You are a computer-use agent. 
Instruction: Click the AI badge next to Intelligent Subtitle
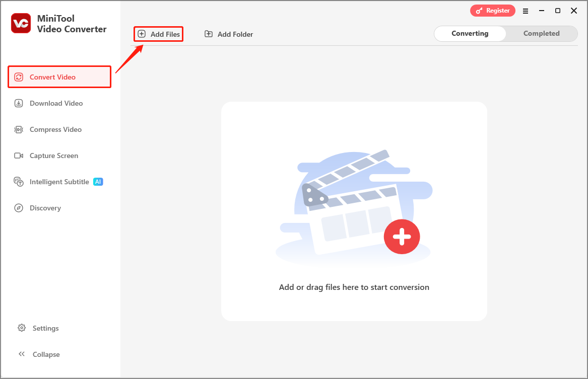(98, 182)
